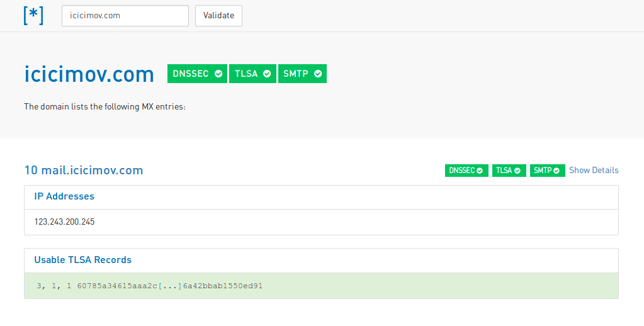Click the IP Addresses panel header
Screen dimensions: 644x326
(x=64, y=196)
